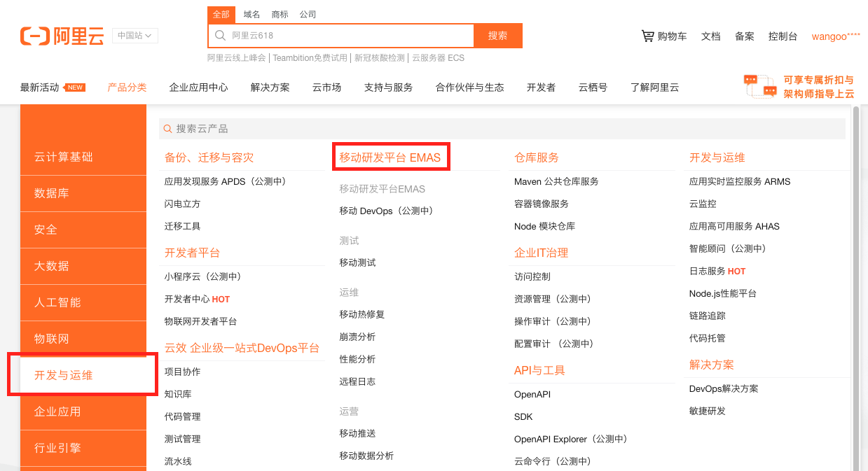Select 大数据 in the sidebar

point(83,266)
